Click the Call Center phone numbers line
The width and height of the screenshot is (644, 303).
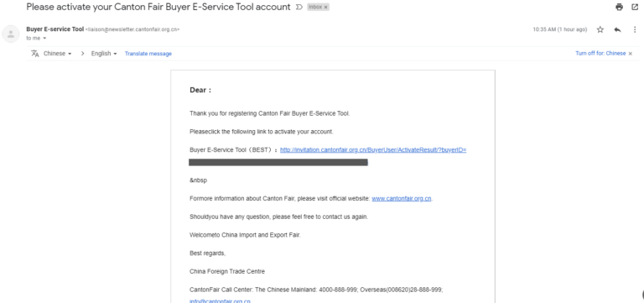click(x=316, y=290)
